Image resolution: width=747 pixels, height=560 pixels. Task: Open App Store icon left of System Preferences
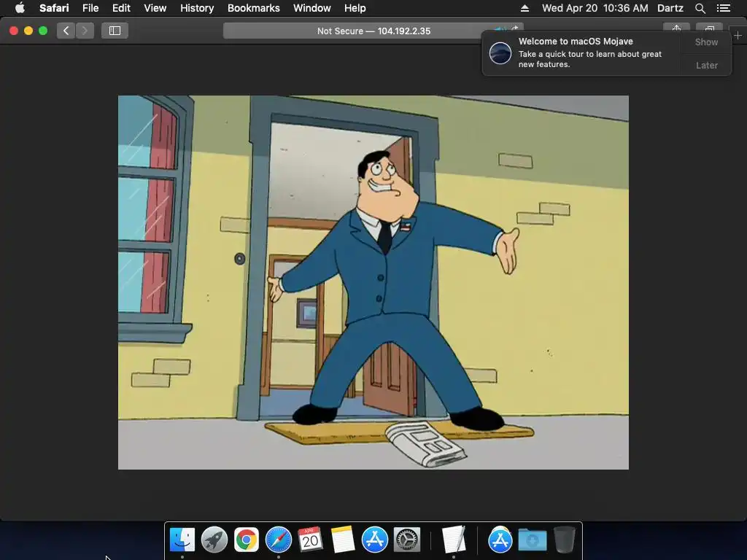click(375, 540)
